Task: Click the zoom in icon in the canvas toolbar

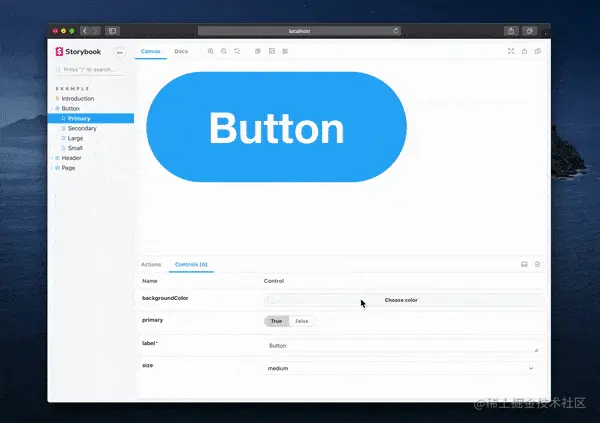Action: [x=210, y=51]
